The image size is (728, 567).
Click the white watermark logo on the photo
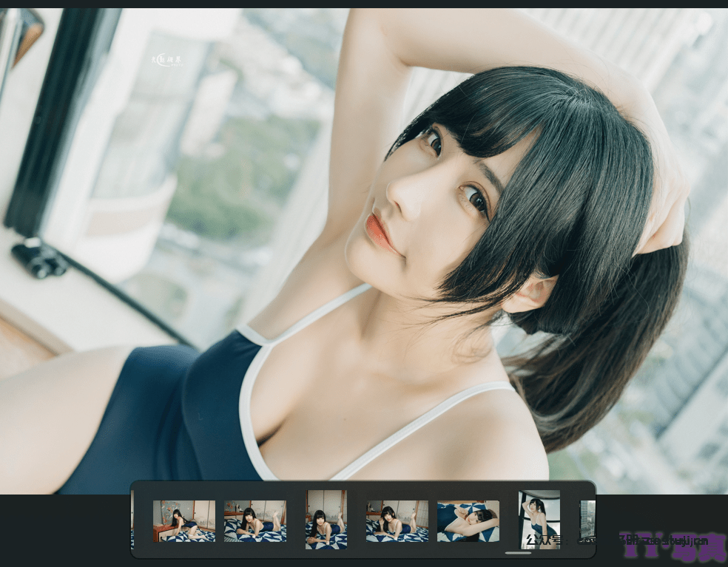pos(166,60)
